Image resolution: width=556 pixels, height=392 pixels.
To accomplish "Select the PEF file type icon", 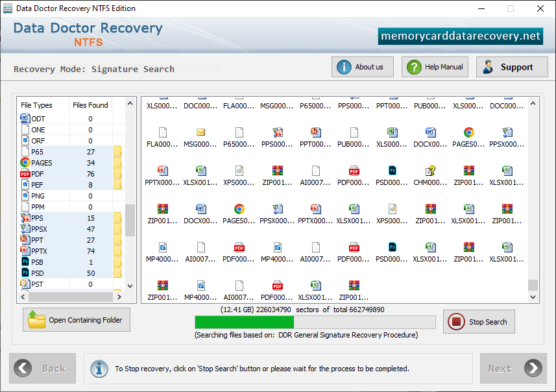I will click(25, 185).
